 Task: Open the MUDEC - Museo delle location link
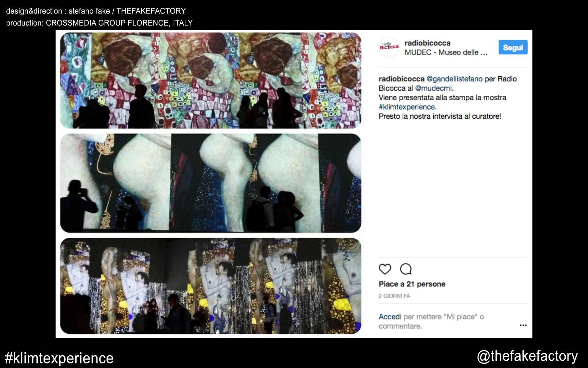pyautogui.click(x=446, y=52)
